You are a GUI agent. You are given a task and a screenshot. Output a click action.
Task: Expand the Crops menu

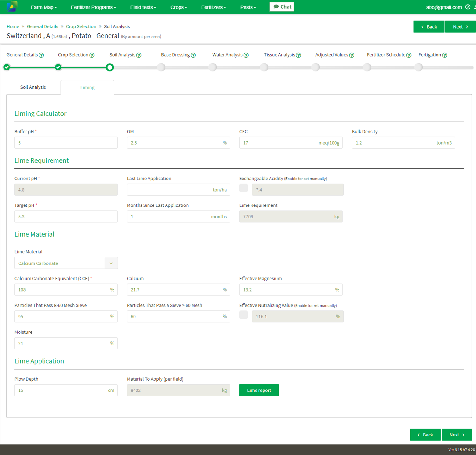coord(179,7)
